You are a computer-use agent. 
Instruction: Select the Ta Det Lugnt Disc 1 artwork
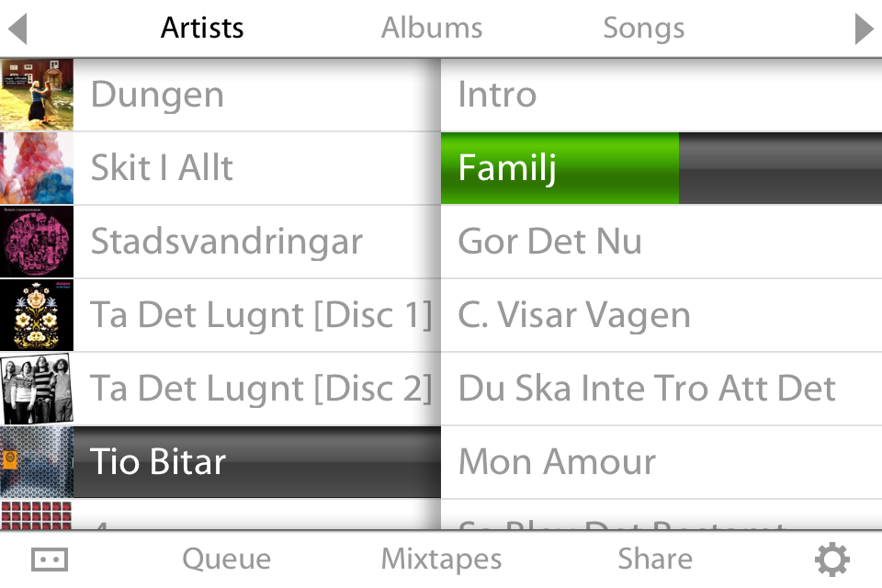(x=37, y=315)
